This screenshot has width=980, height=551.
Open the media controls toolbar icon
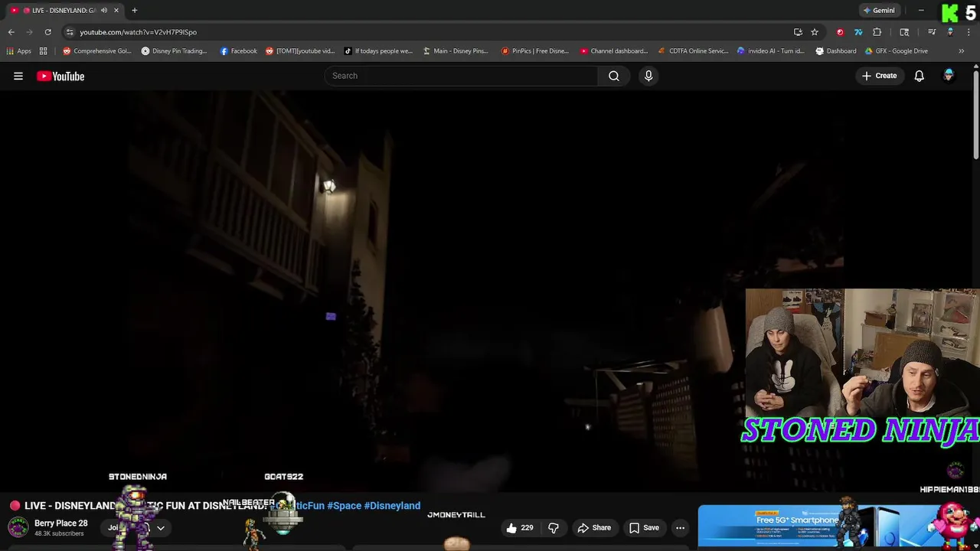click(x=932, y=32)
